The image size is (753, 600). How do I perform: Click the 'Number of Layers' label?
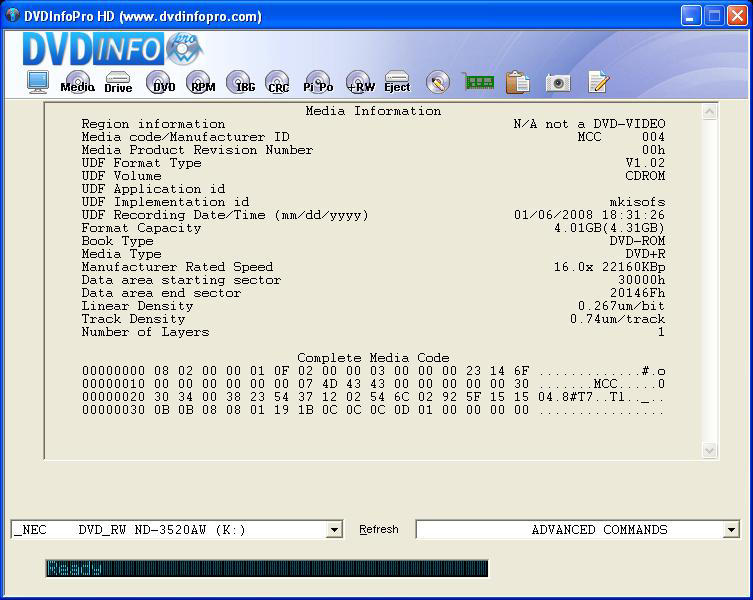[145, 331]
